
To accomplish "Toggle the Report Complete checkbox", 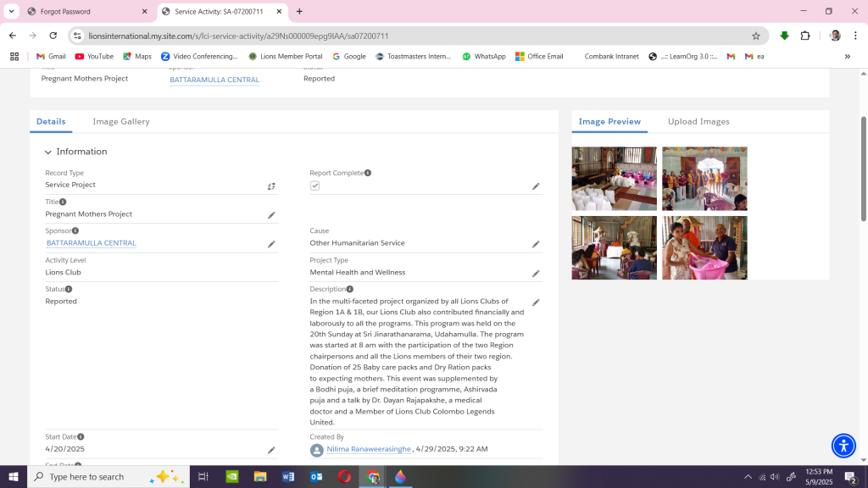I will [315, 186].
